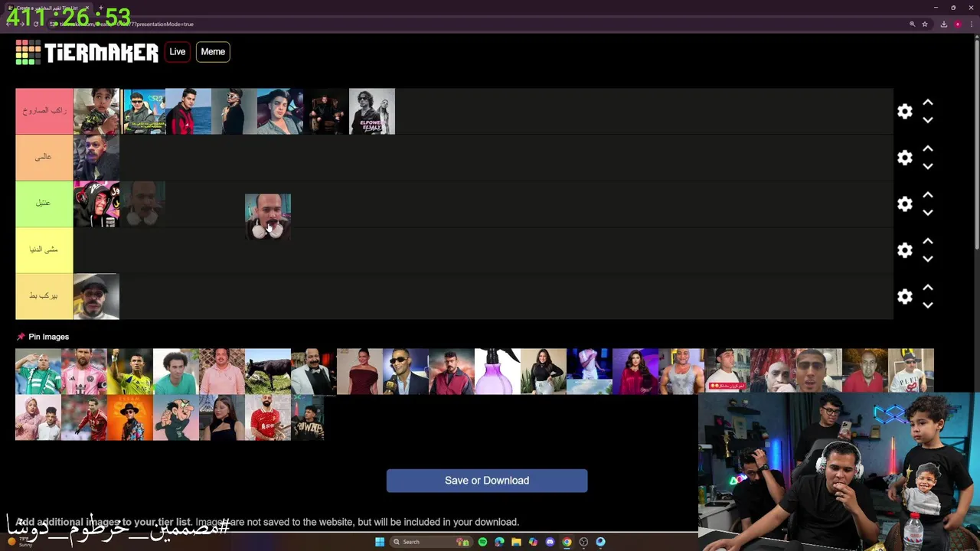980x551 pixels.
Task: Click the TierMaker logo
Action: click(87, 52)
